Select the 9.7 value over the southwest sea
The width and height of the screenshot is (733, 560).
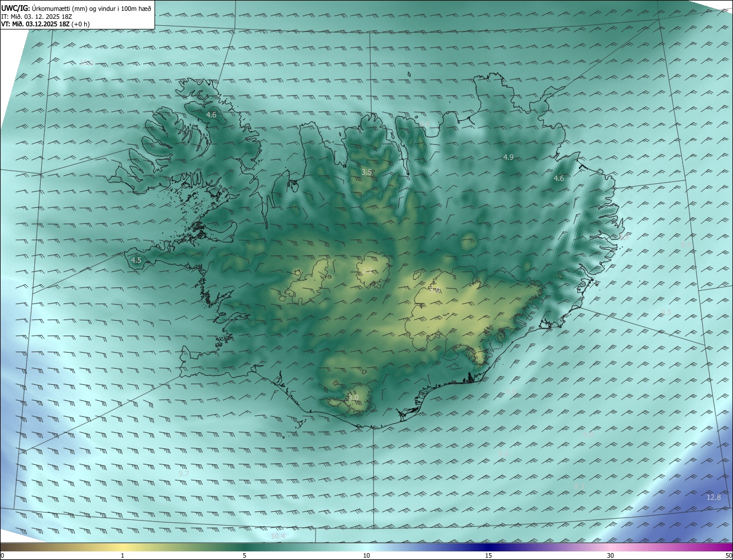[x=184, y=474]
